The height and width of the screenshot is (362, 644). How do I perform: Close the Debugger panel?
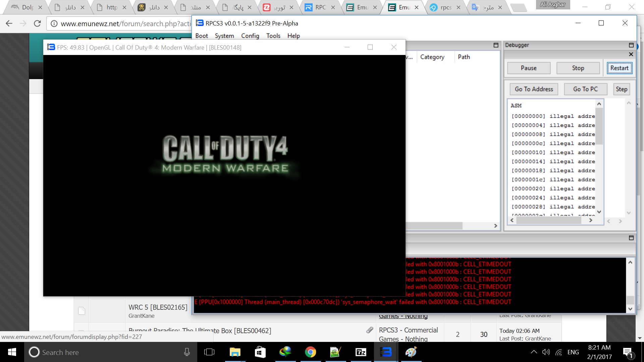point(631,54)
